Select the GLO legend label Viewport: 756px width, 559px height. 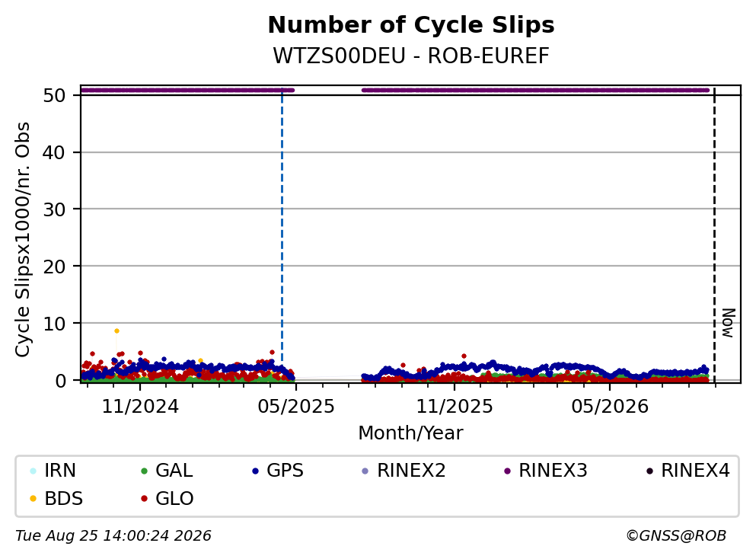(x=174, y=499)
